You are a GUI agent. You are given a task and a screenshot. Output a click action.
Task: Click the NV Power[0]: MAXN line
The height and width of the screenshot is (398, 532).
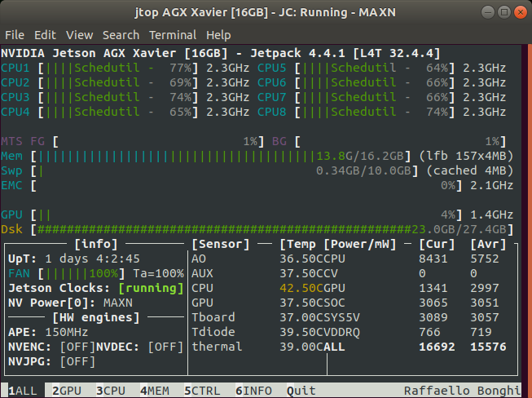pos(70,303)
